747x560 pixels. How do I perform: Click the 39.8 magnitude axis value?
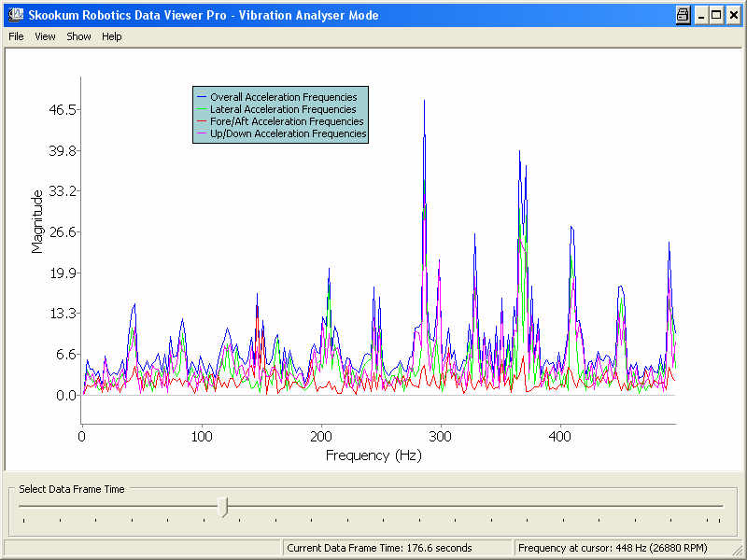[x=63, y=151]
